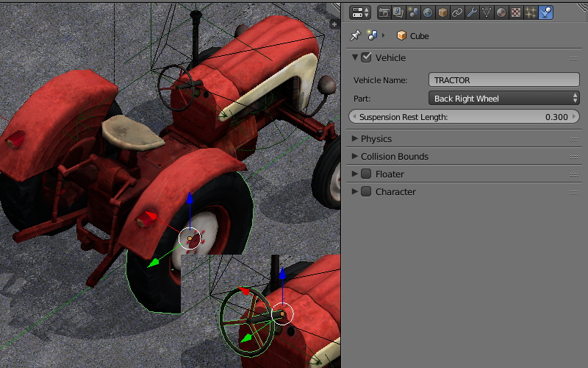Expand the Floater panel triangle
588x368 pixels.
click(x=354, y=174)
